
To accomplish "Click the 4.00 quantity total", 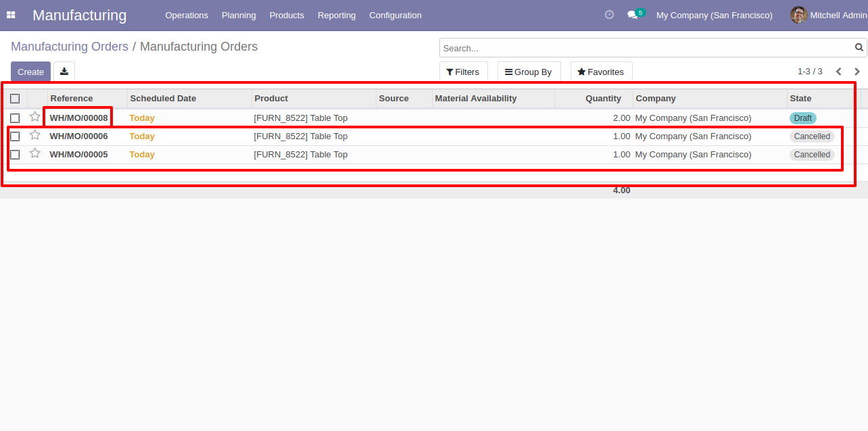I will [x=621, y=191].
